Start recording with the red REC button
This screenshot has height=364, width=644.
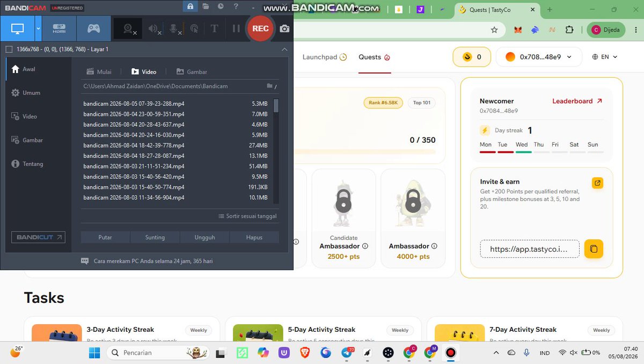tap(260, 28)
